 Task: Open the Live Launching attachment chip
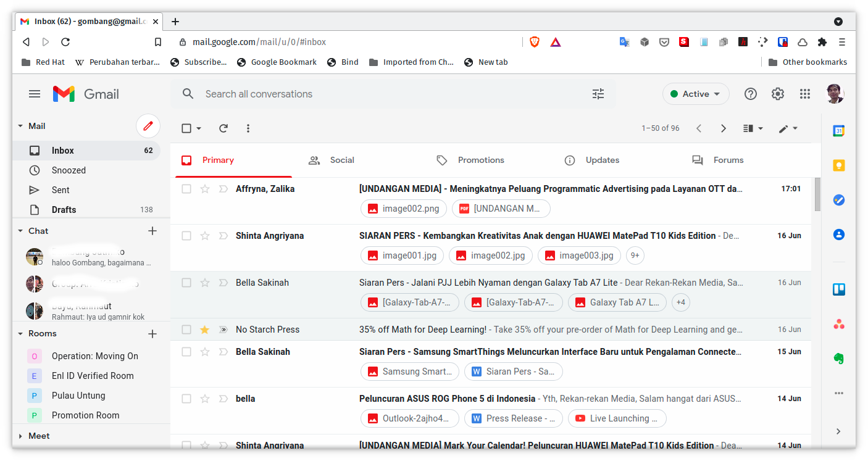[617, 418]
